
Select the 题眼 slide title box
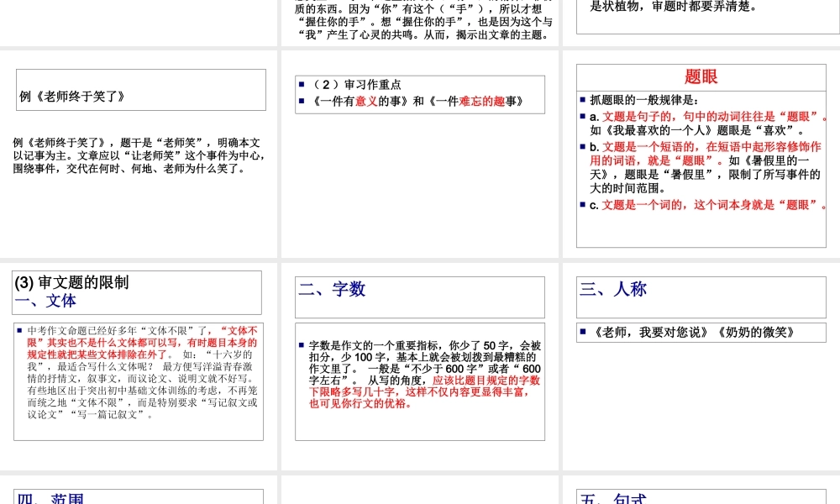pyautogui.click(x=702, y=76)
